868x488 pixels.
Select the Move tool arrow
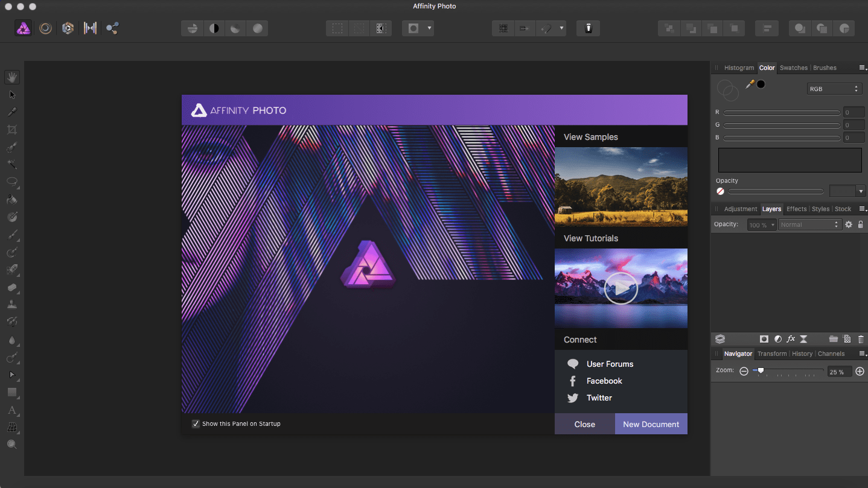coord(11,95)
